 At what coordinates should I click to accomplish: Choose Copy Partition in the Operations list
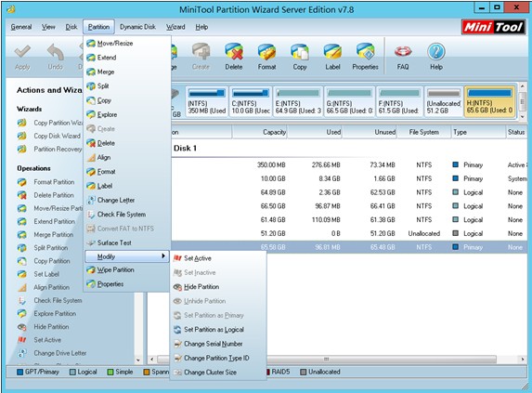tap(44, 261)
